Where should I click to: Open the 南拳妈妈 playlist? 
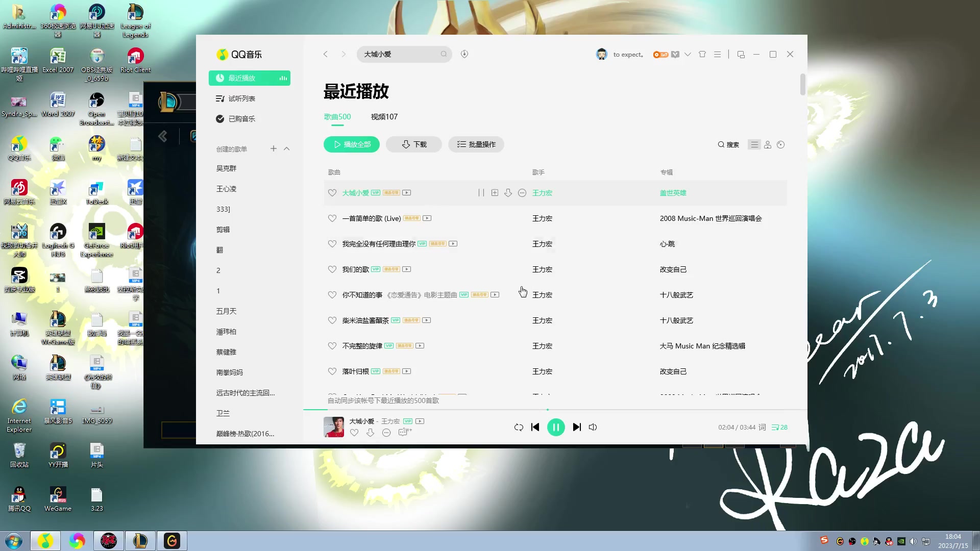pos(230,372)
